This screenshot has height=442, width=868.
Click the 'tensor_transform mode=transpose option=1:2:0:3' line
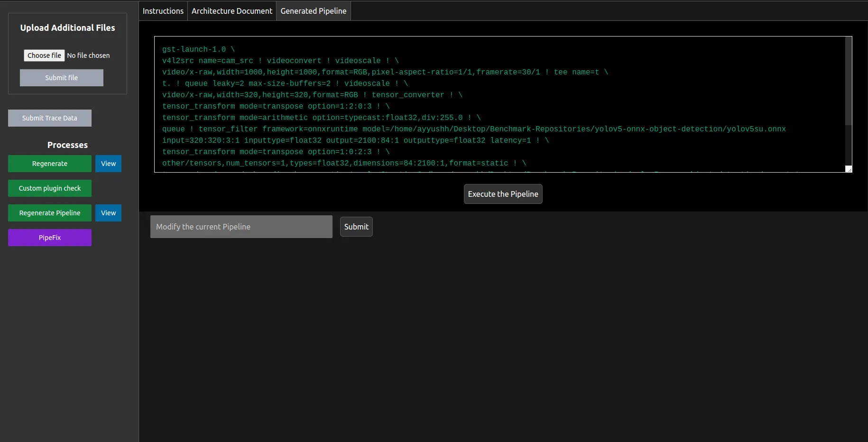click(x=276, y=106)
